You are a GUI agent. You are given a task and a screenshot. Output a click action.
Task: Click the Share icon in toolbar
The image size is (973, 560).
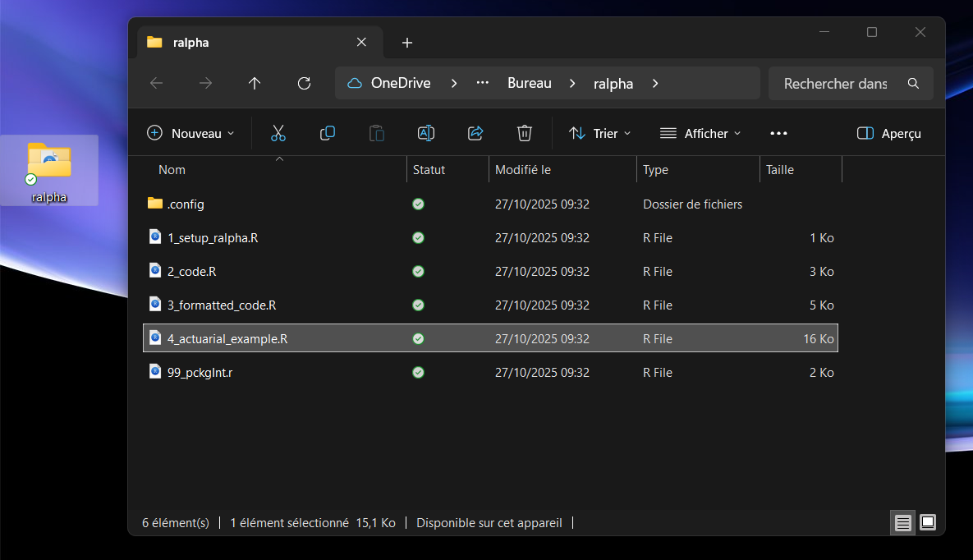coord(475,134)
